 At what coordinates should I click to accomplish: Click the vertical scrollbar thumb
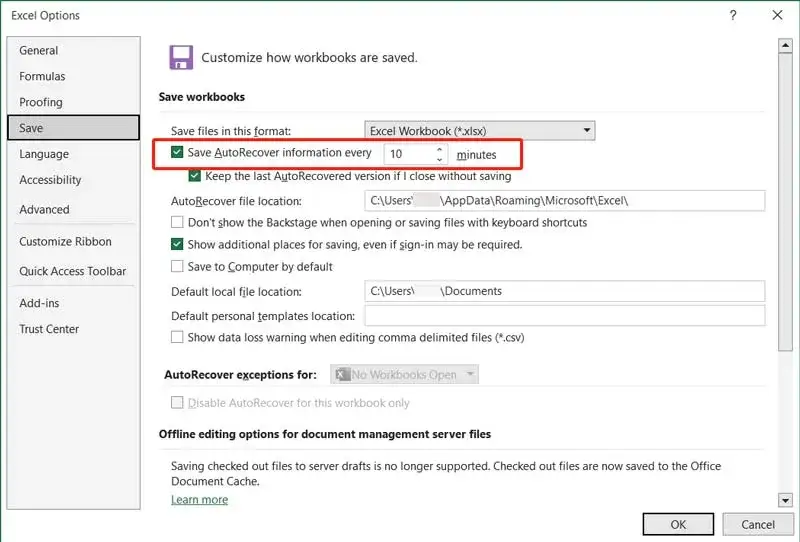click(785, 202)
